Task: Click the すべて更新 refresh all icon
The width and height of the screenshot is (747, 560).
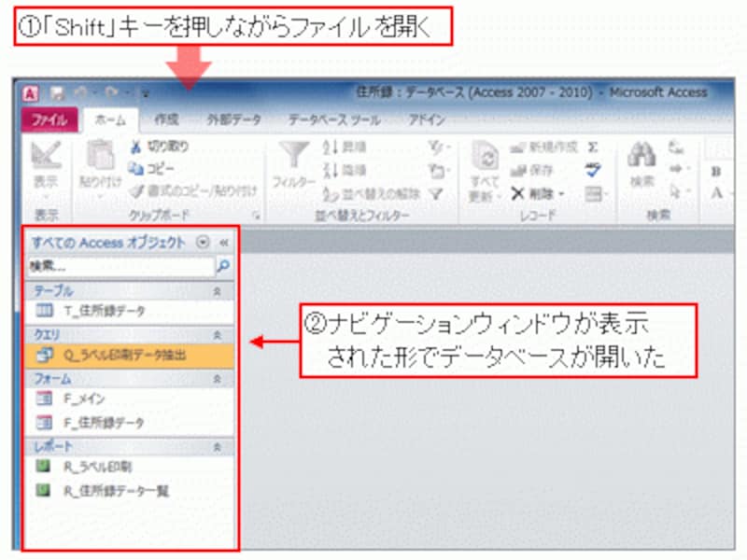Action: coord(485,155)
